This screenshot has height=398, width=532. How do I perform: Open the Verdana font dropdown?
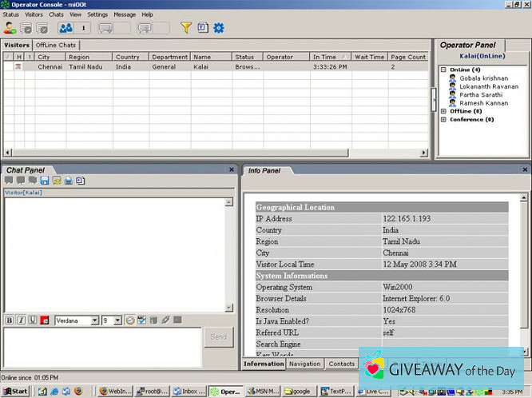pyautogui.click(x=94, y=320)
